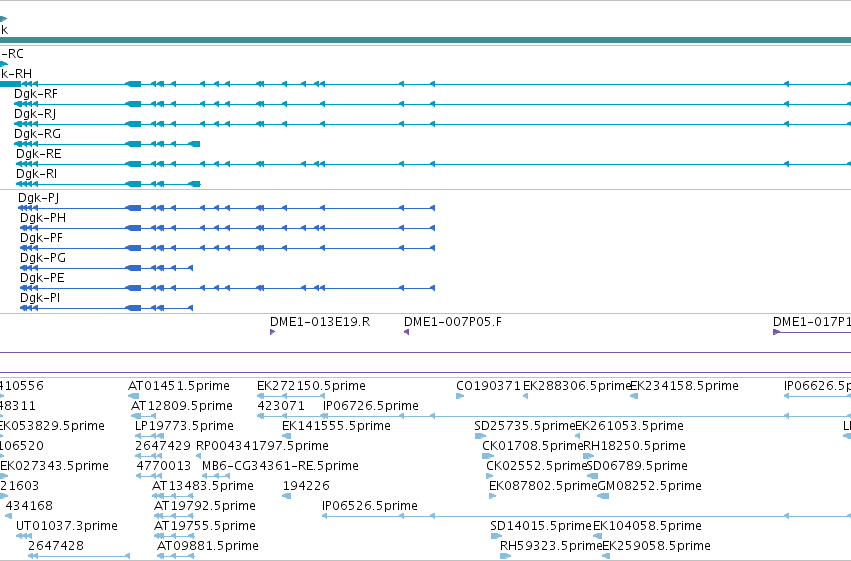Click the teal gene span bar at top

[x=426, y=40]
